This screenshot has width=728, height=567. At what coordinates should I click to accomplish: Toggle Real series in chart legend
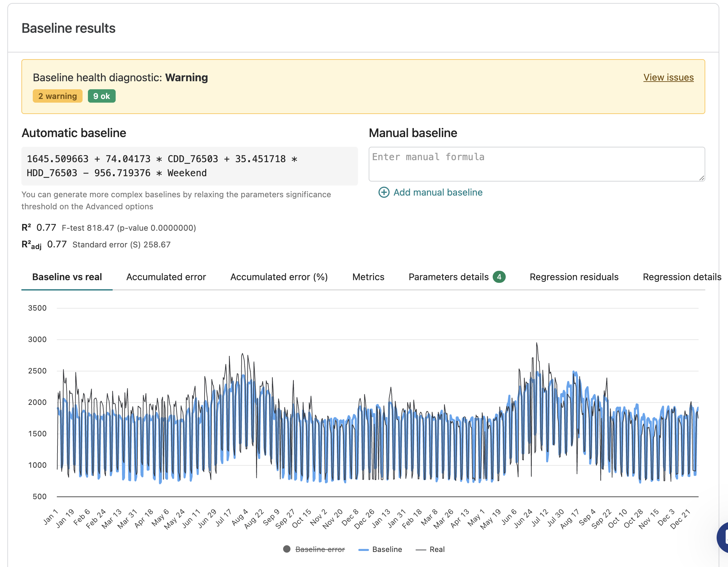(430, 549)
